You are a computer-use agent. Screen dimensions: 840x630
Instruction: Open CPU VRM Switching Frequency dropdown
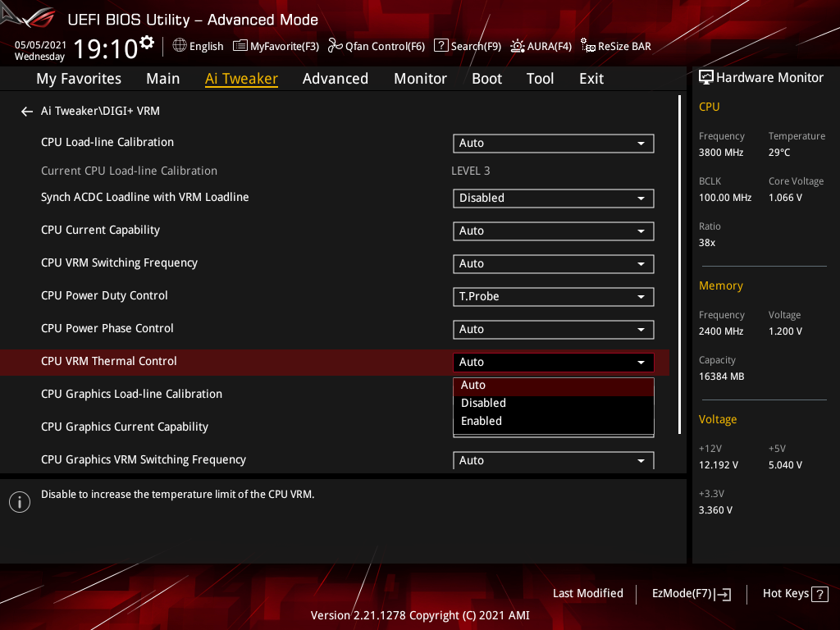point(554,263)
